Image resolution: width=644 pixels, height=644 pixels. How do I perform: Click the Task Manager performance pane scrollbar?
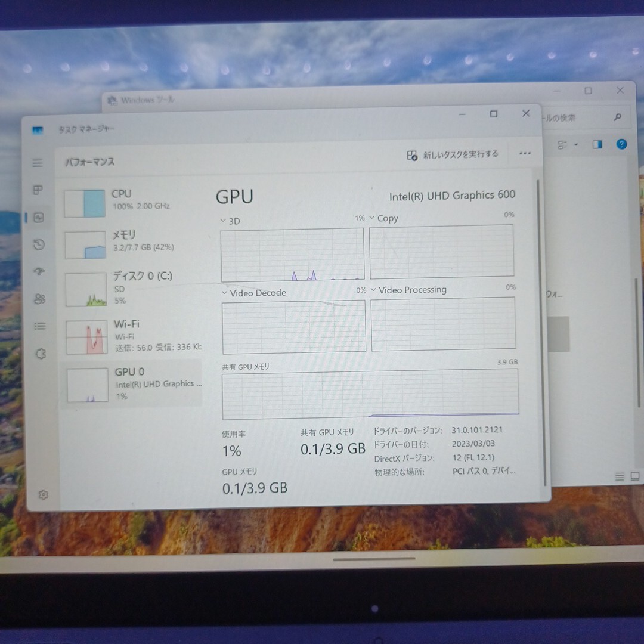[541, 332]
